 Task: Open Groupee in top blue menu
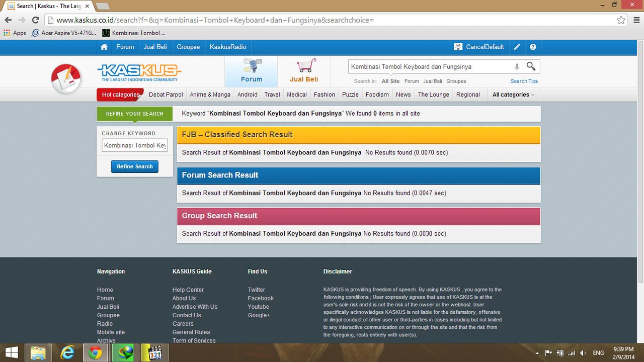[188, 47]
